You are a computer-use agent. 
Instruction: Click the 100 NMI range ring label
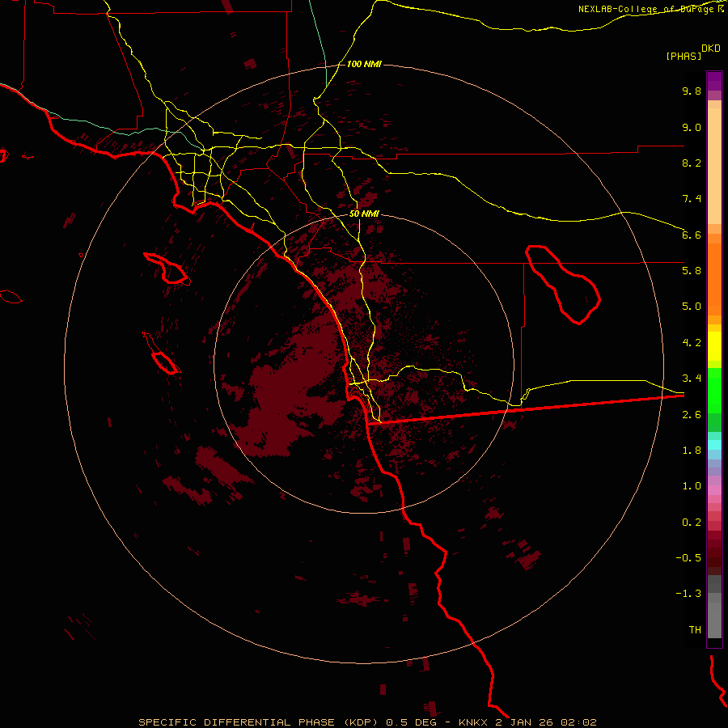point(364,64)
